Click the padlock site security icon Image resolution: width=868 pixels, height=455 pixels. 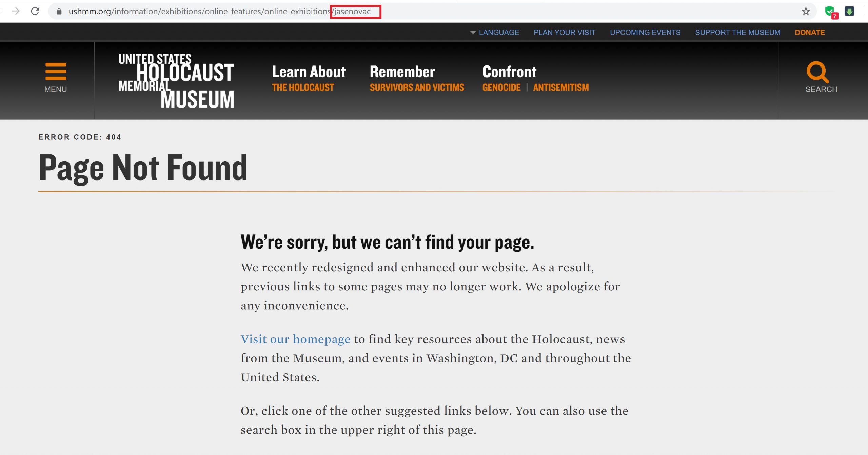pyautogui.click(x=59, y=12)
